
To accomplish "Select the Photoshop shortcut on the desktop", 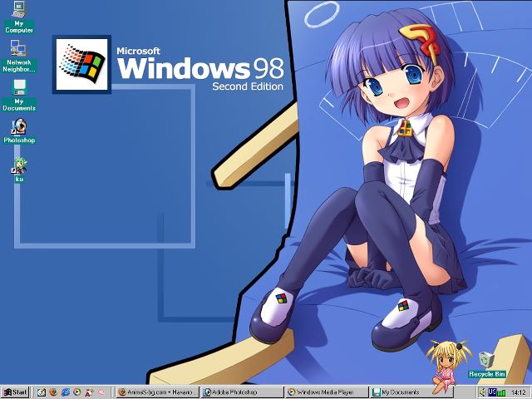I will pos(19,131).
